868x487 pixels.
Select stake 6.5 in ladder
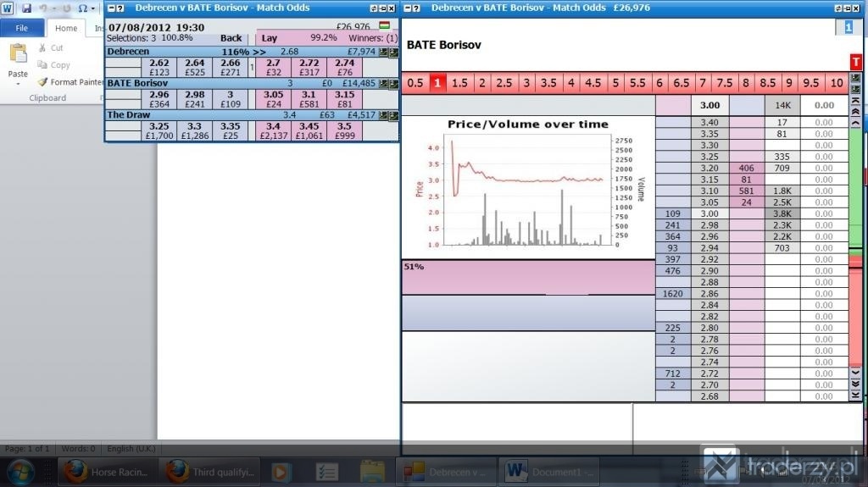click(x=682, y=83)
